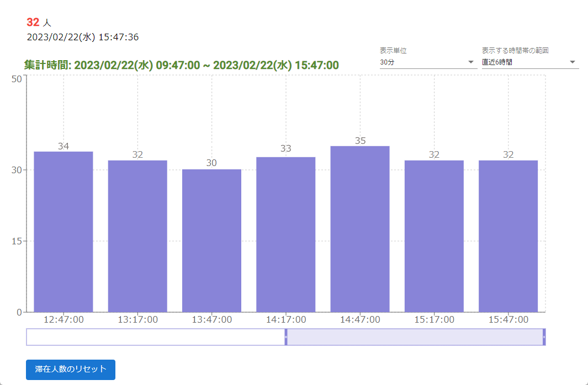The width and height of the screenshot is (588, 385).
Task: Click the 50 y-axis label
Action: [x=16, y=79]
